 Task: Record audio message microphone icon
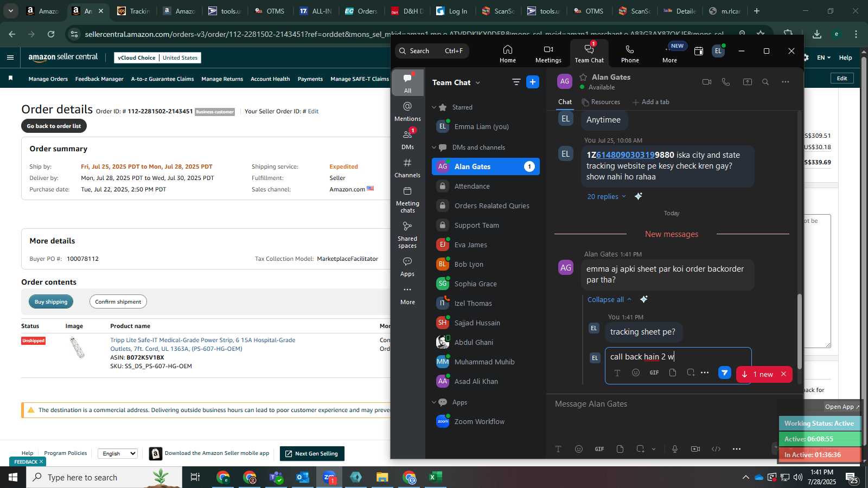pos(675,449)
